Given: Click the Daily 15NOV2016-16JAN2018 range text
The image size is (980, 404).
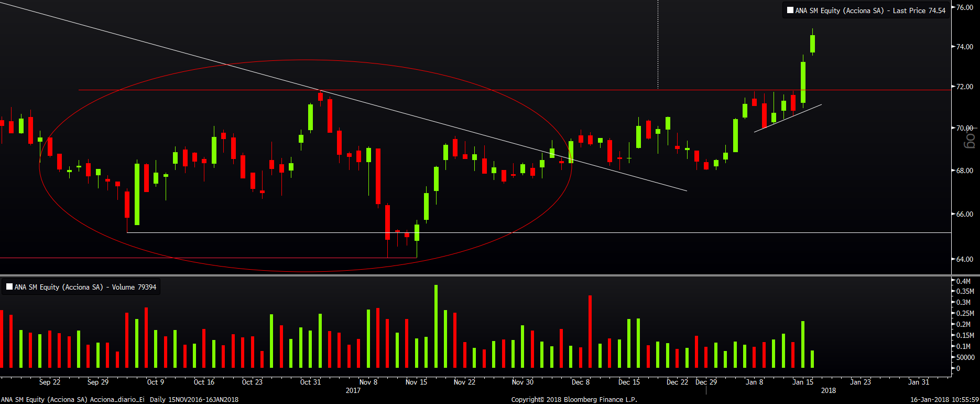Looking at the screenshot, I should pos(194,399).
